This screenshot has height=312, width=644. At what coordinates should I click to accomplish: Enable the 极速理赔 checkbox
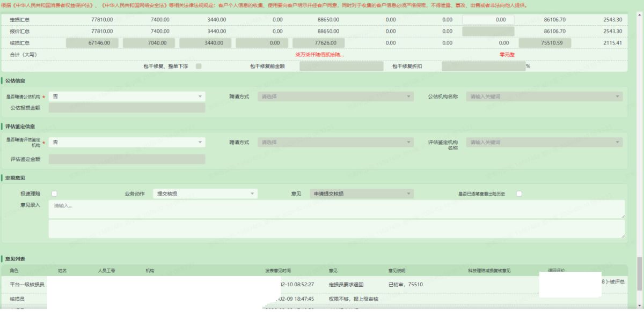point(54,194)
